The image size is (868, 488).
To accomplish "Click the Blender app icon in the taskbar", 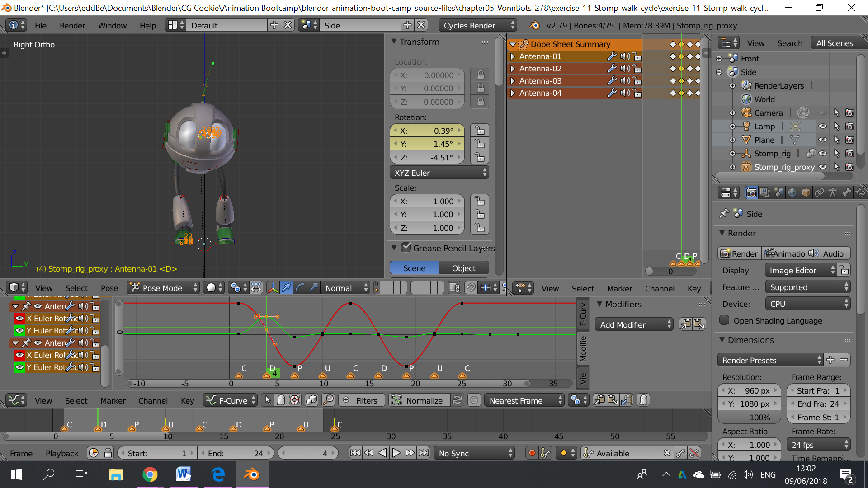I will click(x=251, y=474).
